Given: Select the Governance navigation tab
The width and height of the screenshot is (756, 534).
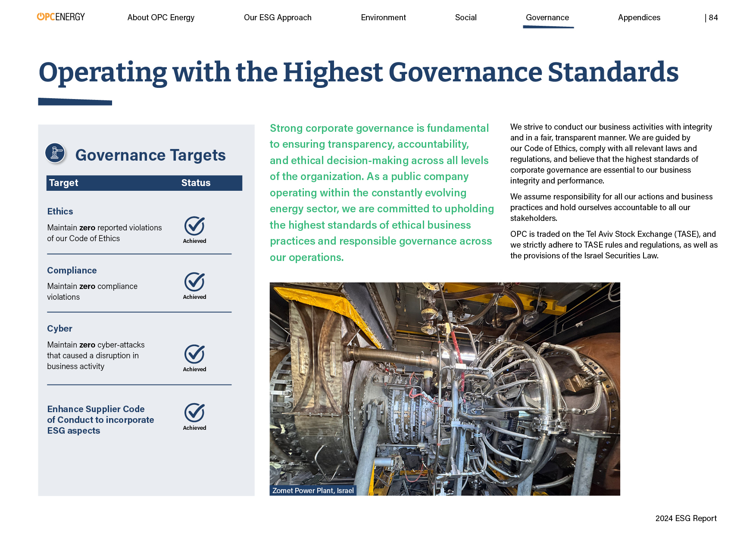Looking at the screenshot, I should click(x=547, y=18).
